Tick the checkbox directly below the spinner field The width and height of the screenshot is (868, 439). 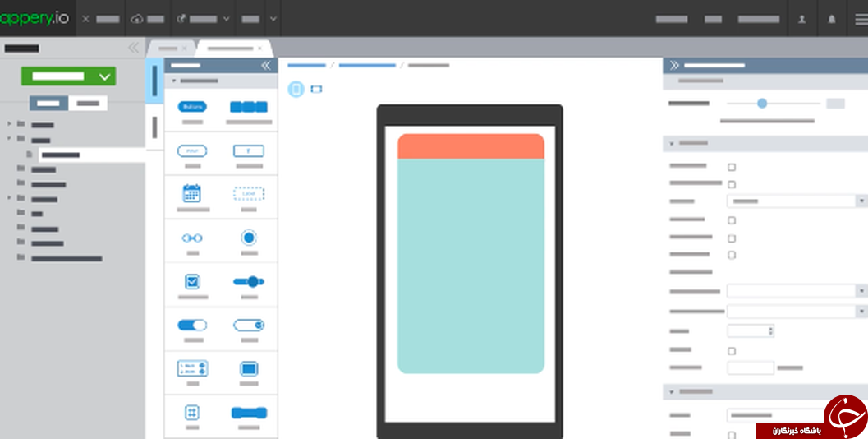pyautogui.click(x=731, y=351)
